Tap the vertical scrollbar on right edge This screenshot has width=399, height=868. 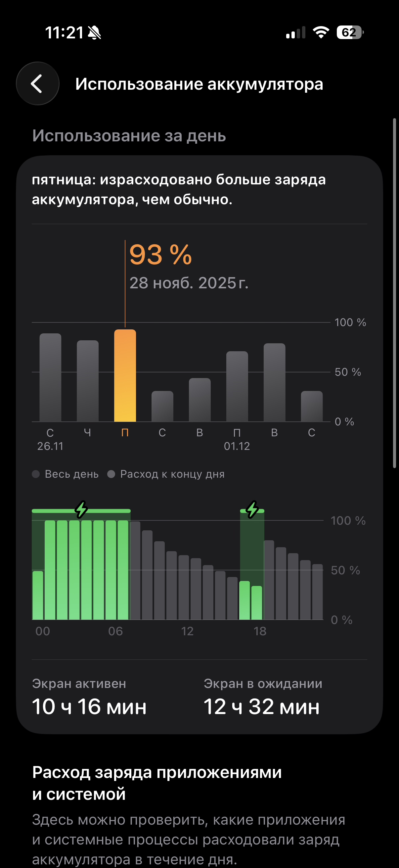pyautogui.click(x=394, y=293)
